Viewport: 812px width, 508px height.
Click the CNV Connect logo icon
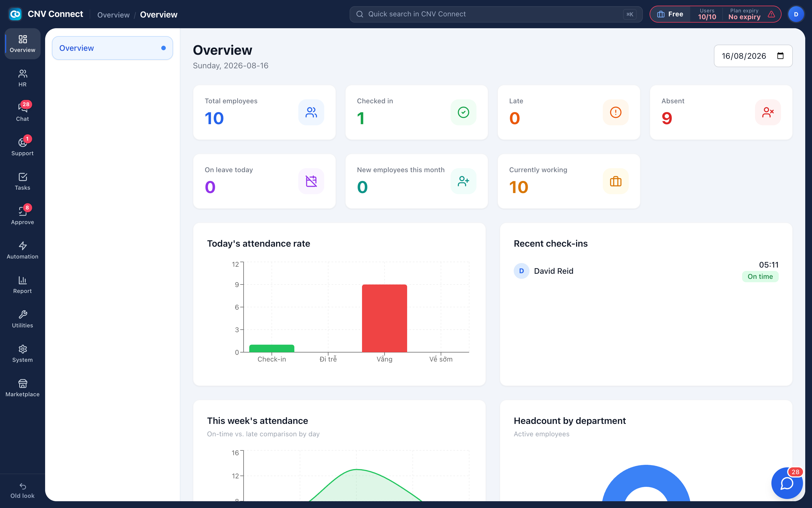tap(15, 14)
